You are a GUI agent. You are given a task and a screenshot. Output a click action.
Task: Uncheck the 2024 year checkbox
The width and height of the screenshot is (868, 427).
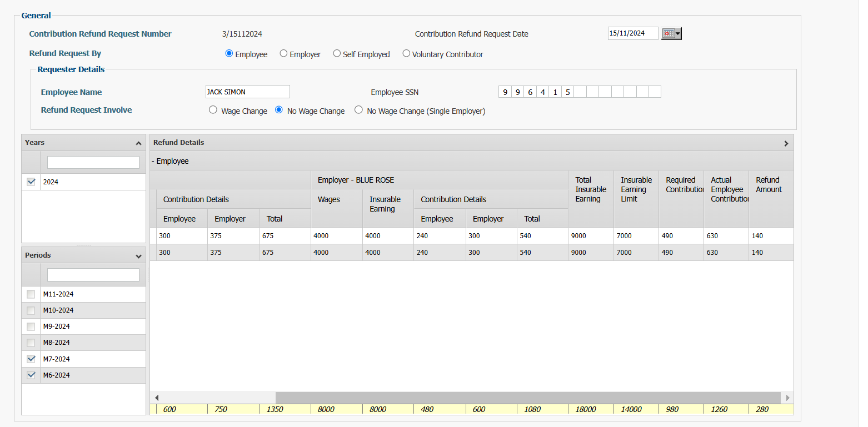(31, 182)
